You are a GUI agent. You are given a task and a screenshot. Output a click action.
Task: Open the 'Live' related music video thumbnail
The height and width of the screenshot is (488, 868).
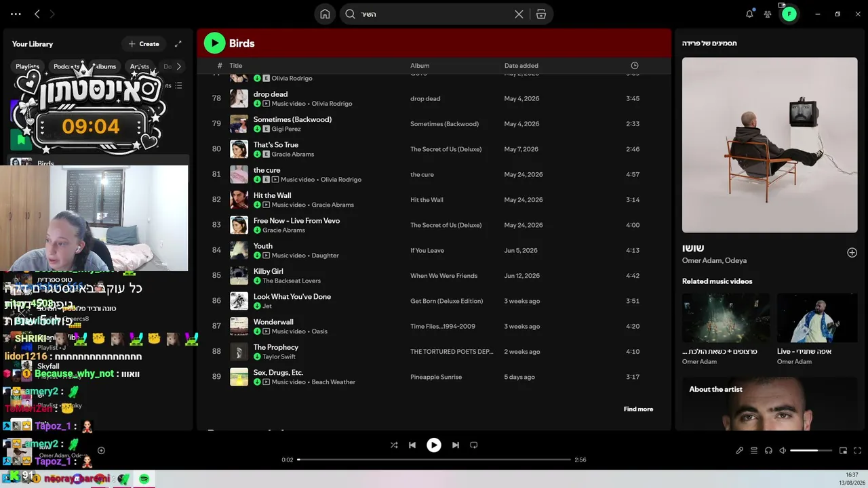point(817,318)
